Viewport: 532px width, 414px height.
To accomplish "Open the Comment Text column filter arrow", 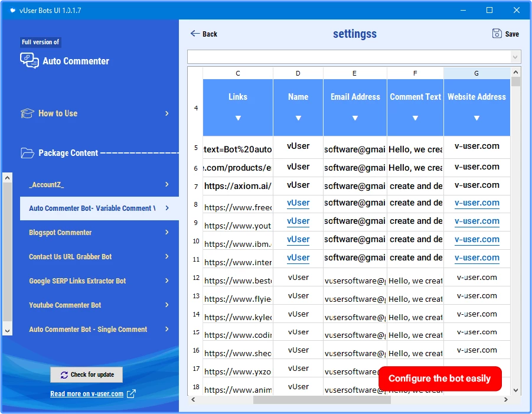I will click(x=415, y=118).
